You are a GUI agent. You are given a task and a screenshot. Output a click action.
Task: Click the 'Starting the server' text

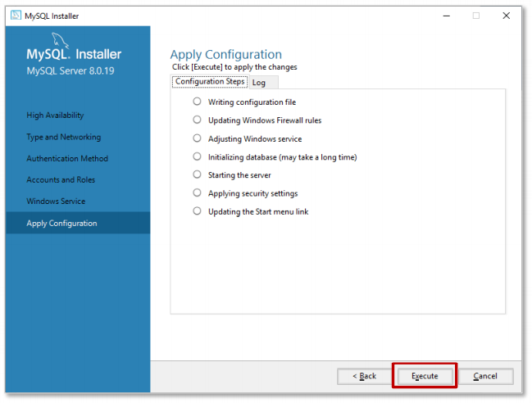point(239,175)
